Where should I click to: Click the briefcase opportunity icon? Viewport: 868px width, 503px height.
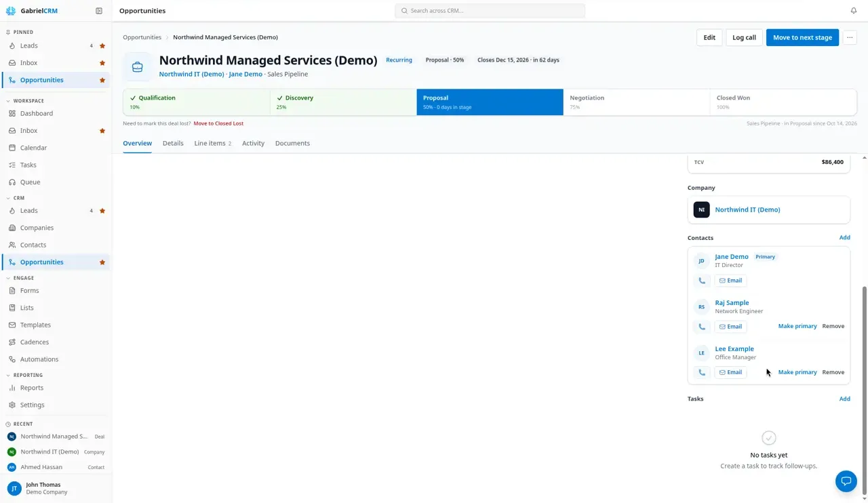(138, 66)
